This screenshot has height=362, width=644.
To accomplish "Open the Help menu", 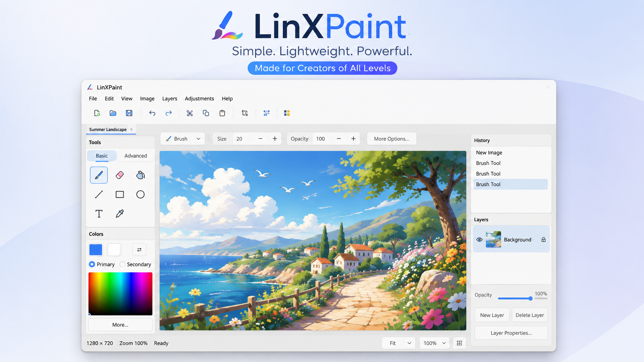I will [x=227, y=98].
